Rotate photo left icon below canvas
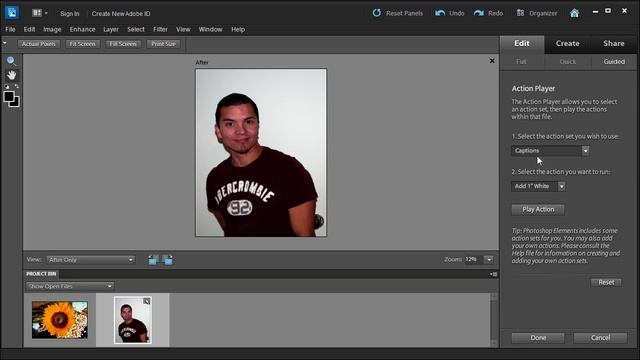640x360 pixels. (x=153, y=260)
